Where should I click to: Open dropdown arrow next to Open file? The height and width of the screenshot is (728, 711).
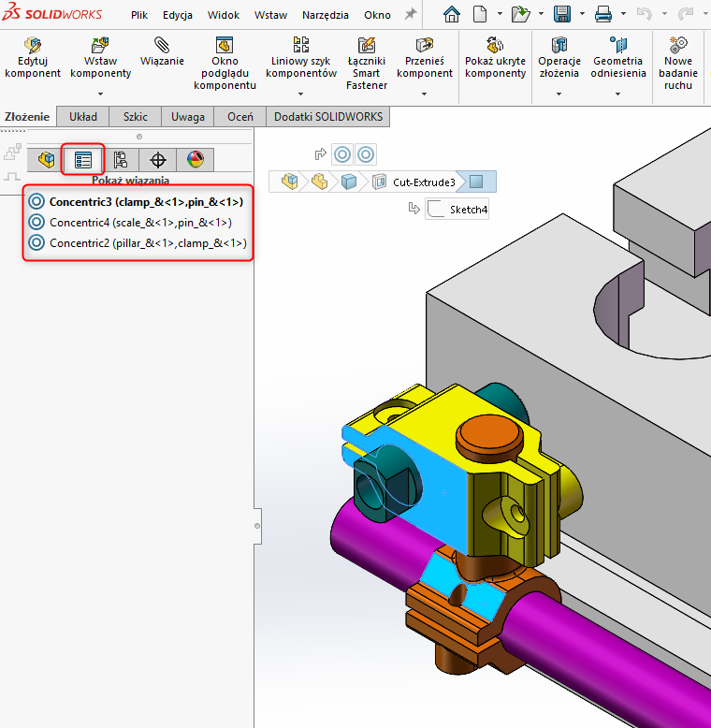541,14
